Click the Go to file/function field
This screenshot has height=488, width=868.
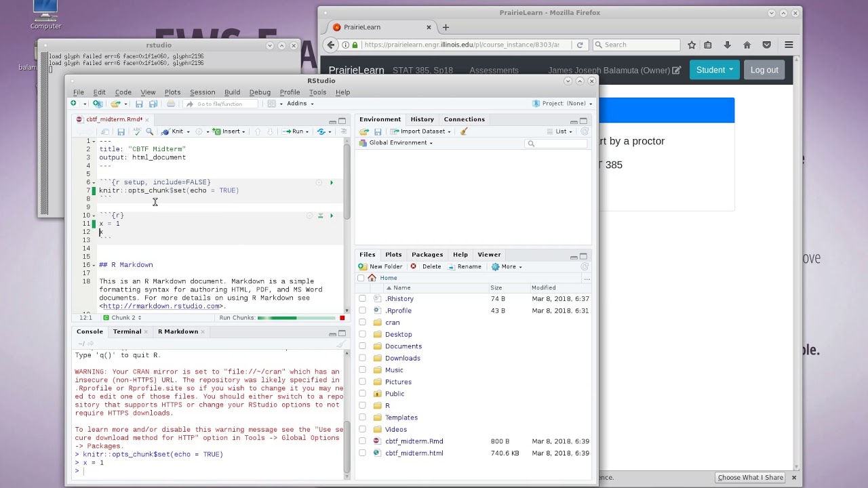tap(220, 104)
